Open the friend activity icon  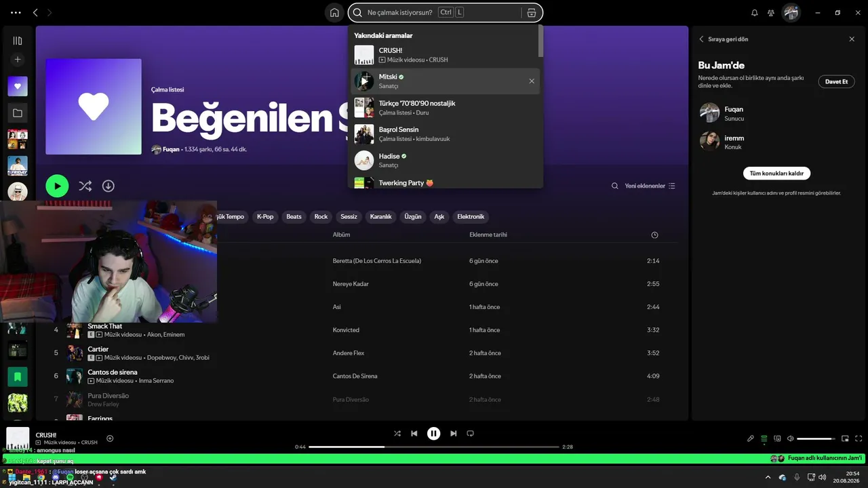click(x=771, y=13)
